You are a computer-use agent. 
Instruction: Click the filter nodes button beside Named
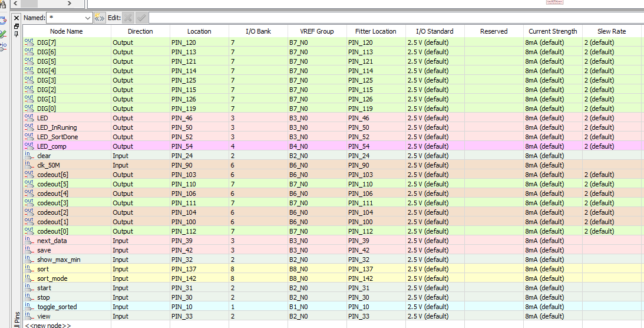[x=100, y=18]
